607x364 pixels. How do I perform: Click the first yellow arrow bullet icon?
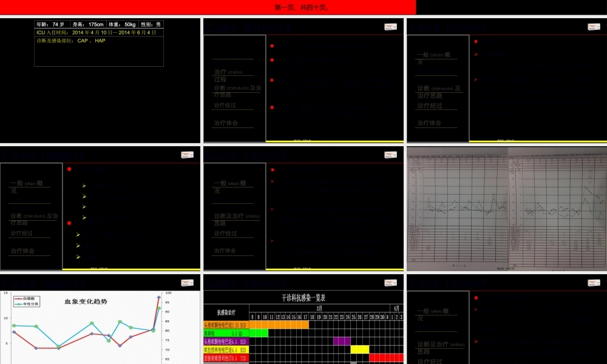[84, 186]
